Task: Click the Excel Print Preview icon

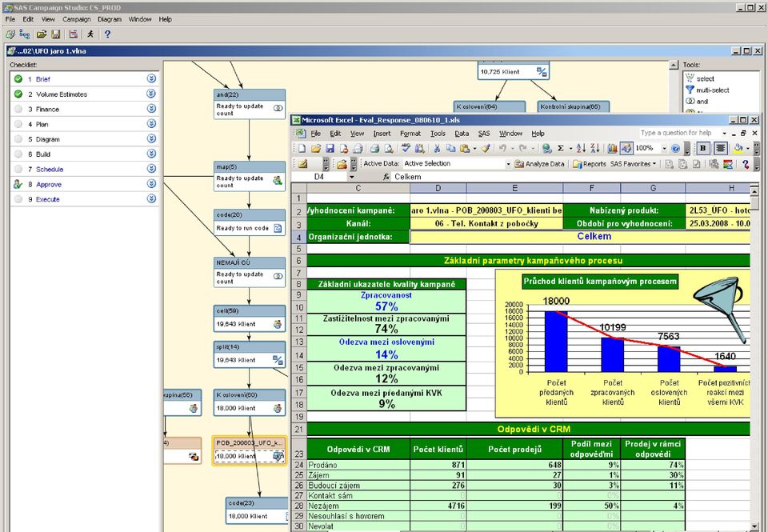Action: [389, 149]
